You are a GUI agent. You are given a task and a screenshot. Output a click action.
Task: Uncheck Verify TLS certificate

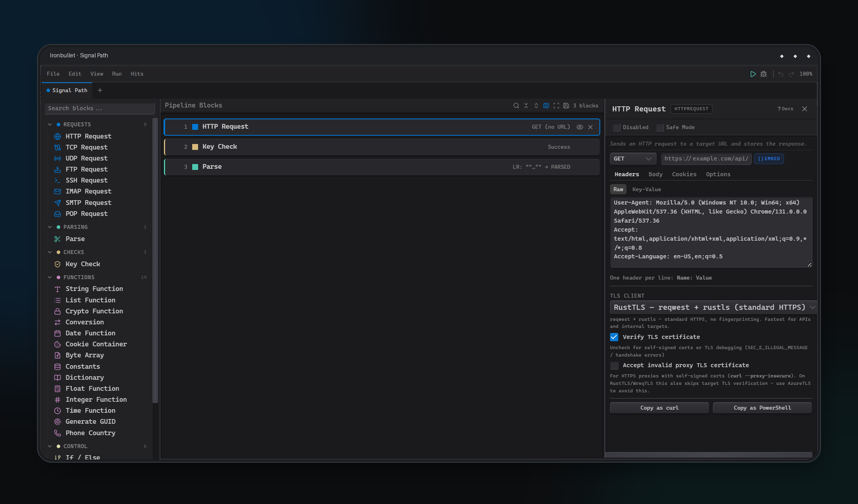coord(614,337)
